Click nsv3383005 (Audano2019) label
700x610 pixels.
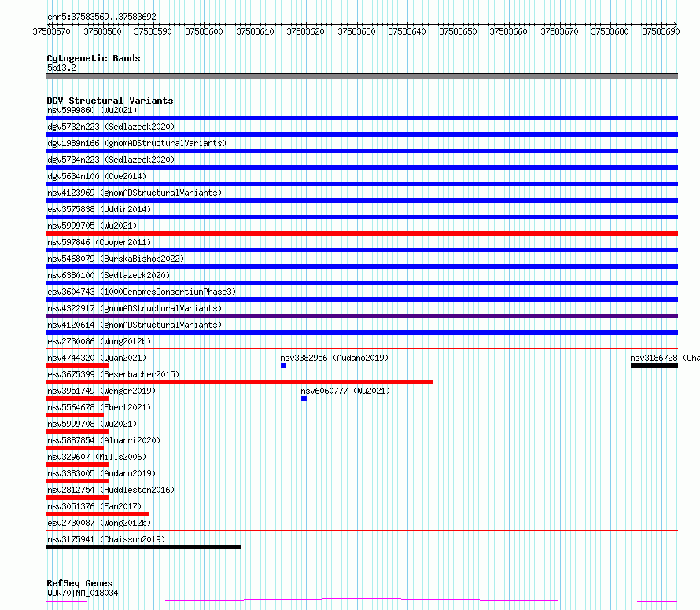101,473
